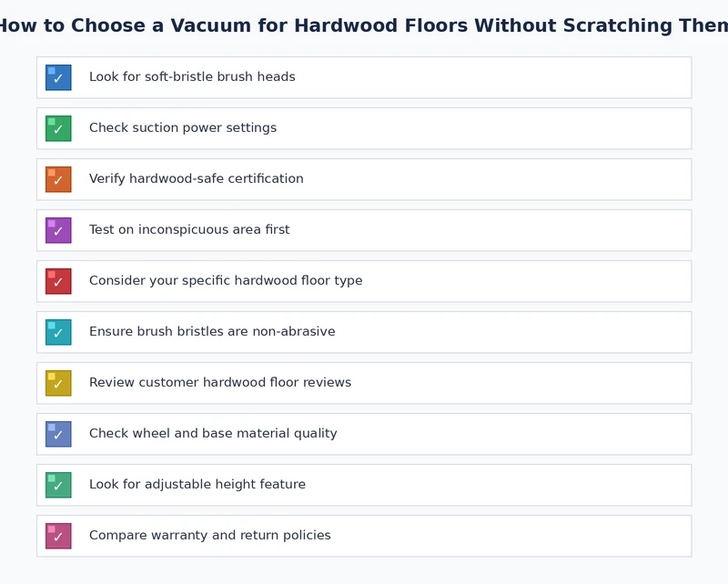Viewport: 728px width, 584px height.
Task: Click the green checkmark icon beside suction power settings
Action: 58,128
